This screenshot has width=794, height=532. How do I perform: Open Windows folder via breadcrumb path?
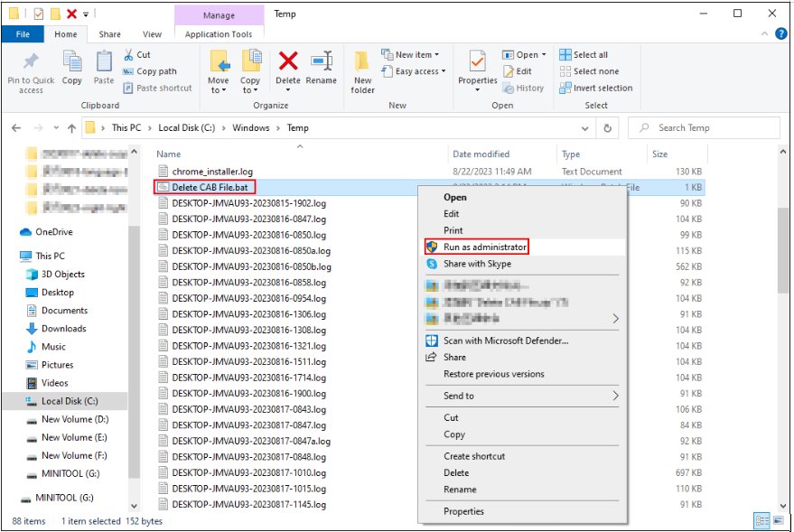251,127
